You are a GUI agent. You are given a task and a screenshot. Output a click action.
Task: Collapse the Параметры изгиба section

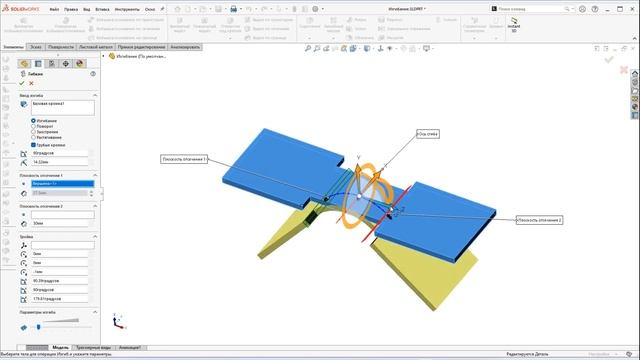[95, 312]
